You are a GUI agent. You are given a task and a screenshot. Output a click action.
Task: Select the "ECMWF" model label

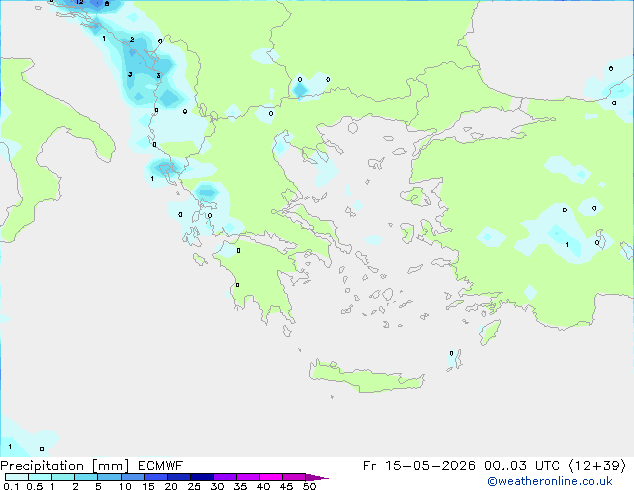pyautogui.click(x=160, y=466)
